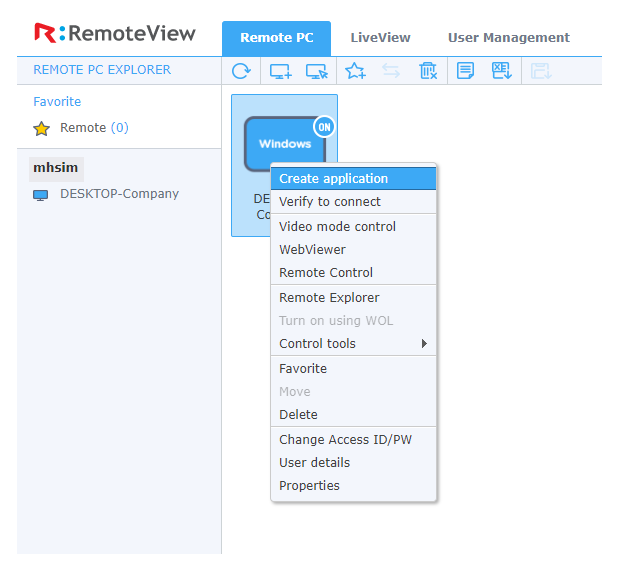Choose Favorite in the context menu

(353, 368)
